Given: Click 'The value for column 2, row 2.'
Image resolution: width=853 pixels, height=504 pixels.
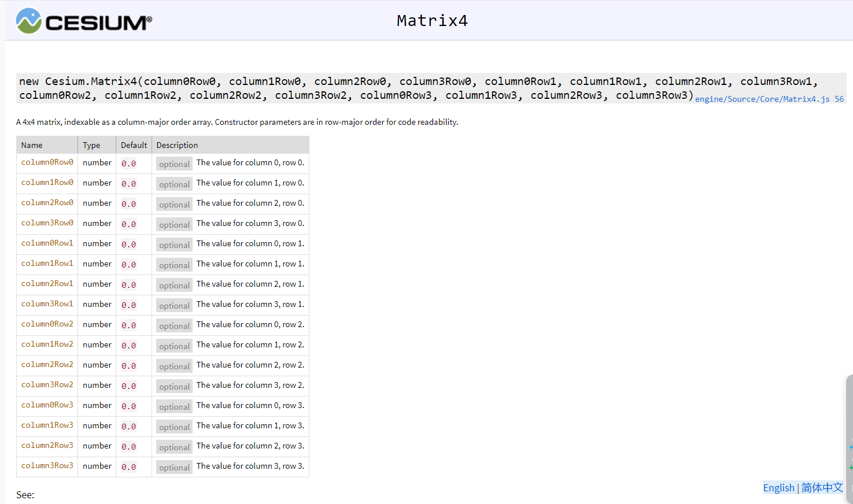Looking at the screenshot, I should tap(250, 365).
